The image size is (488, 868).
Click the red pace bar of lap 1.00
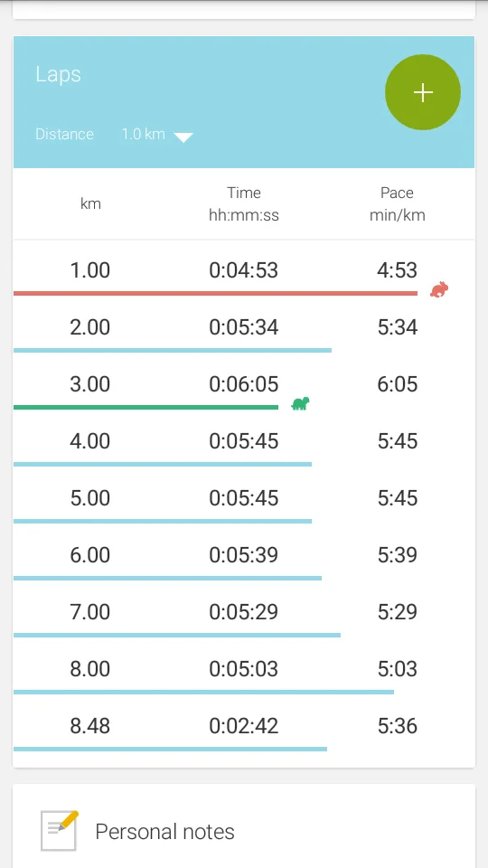pos(215,293)
